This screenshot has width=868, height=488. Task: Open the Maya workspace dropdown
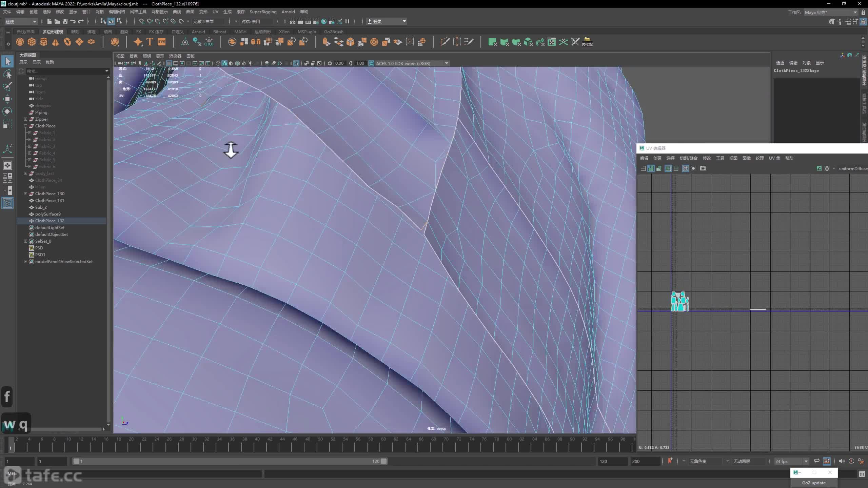pyautogui.click(x=831, y=12)
